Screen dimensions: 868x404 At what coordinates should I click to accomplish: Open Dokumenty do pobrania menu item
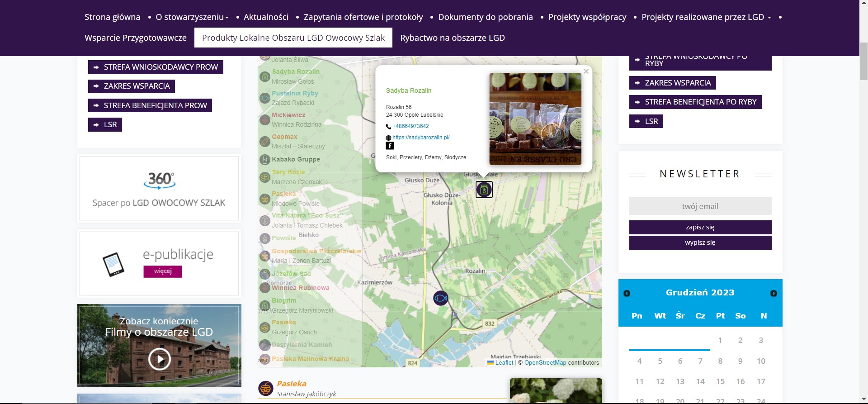tap(486, 17)
